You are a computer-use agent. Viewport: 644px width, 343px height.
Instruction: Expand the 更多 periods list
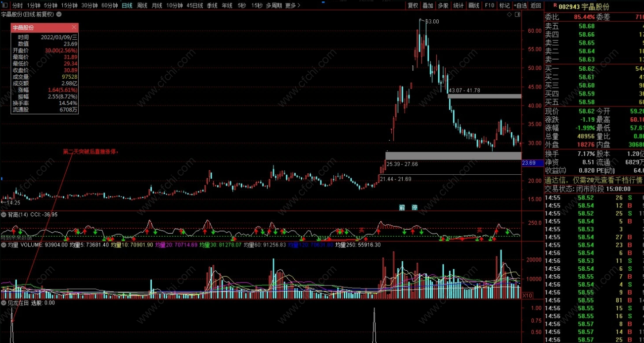pos(293,5)
